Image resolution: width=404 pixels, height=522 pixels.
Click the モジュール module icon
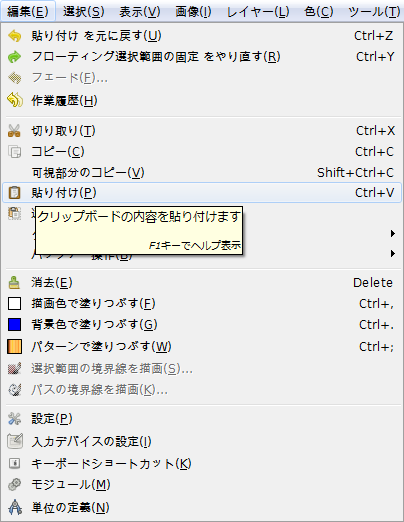coord(14,484)
